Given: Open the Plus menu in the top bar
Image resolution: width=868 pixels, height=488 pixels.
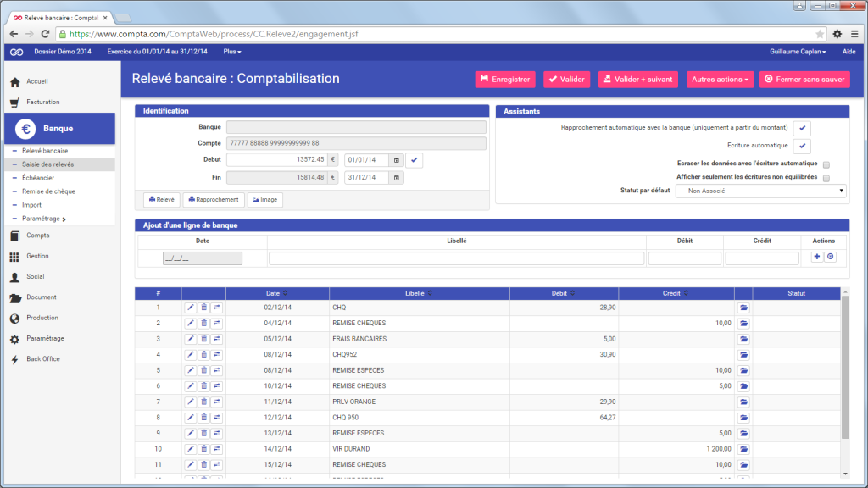Looking at the screenshot, I should 232,52.
